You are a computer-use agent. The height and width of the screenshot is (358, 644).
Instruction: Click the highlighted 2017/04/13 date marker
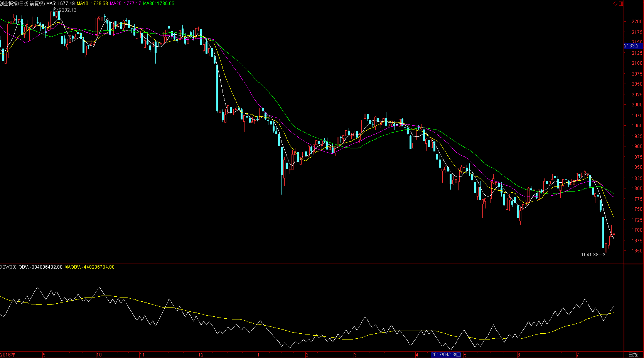coord(446,355)
